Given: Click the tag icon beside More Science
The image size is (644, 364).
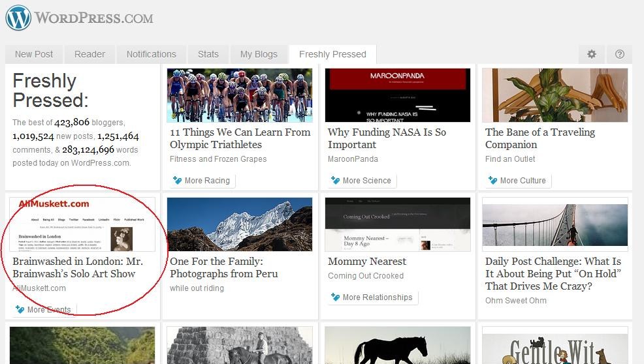Looking at the screenshot, I should tap(335, 181).
